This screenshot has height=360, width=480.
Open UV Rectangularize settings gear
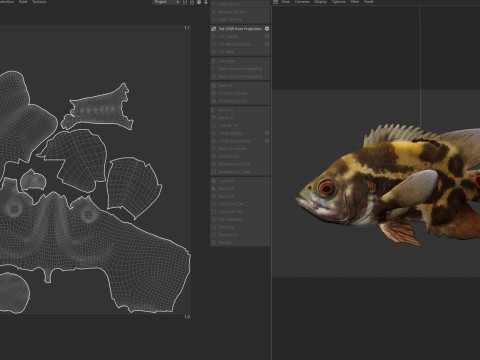point(267,141)
